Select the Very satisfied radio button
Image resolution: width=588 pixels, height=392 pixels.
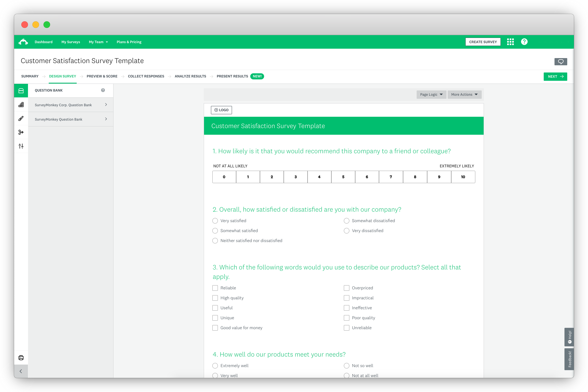point(215,221)
